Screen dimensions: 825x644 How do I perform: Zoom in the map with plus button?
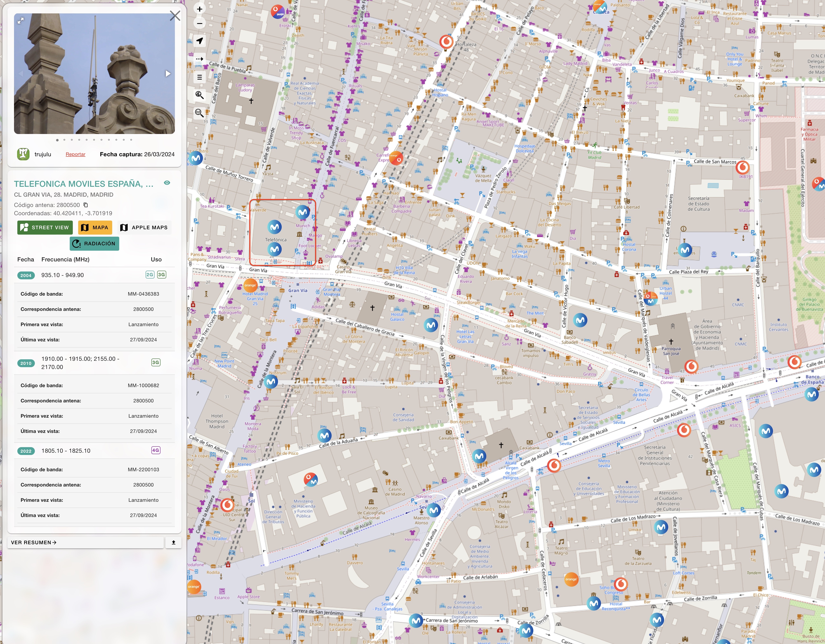tap(199, 9)
